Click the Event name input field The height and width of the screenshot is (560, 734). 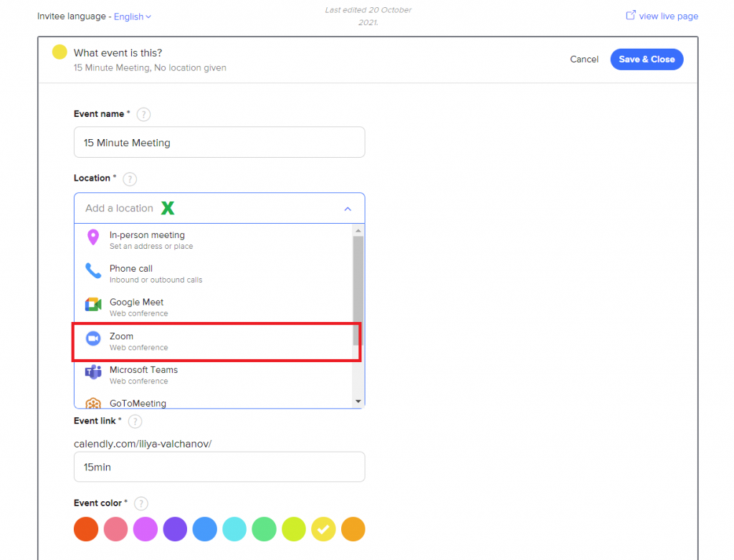coord(219,143)
